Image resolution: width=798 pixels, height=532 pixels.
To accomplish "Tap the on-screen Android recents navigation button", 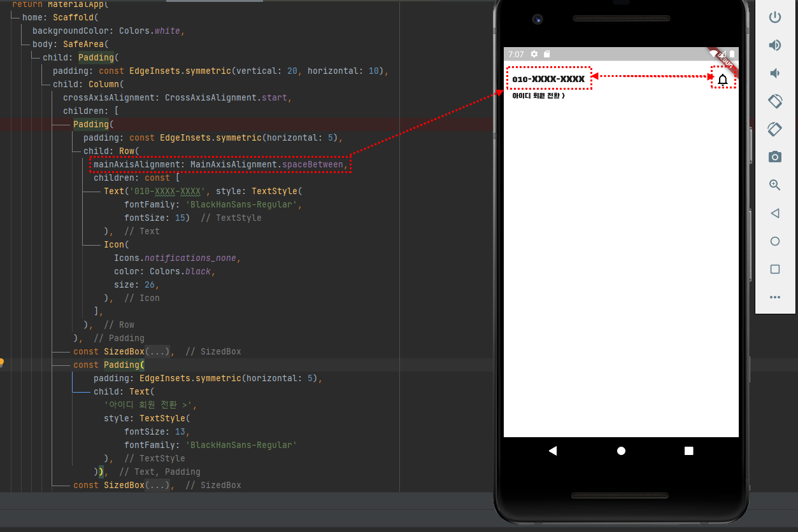I will coord(688,451).
